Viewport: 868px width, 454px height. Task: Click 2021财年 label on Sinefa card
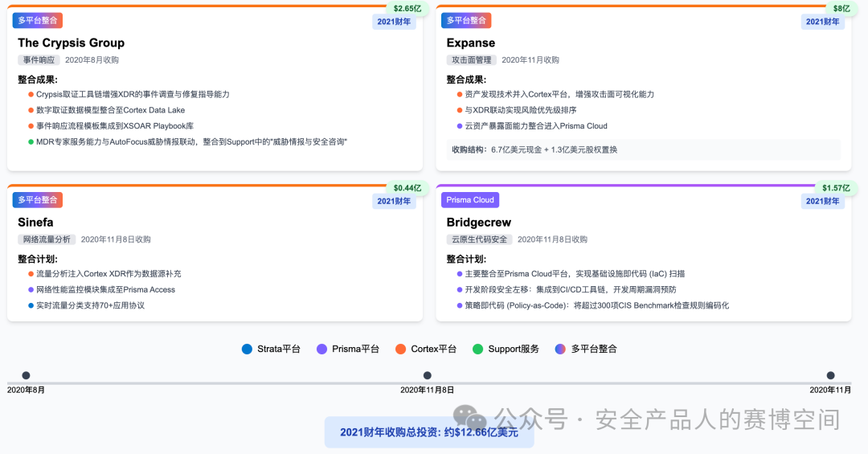click(x=394, y=201)
